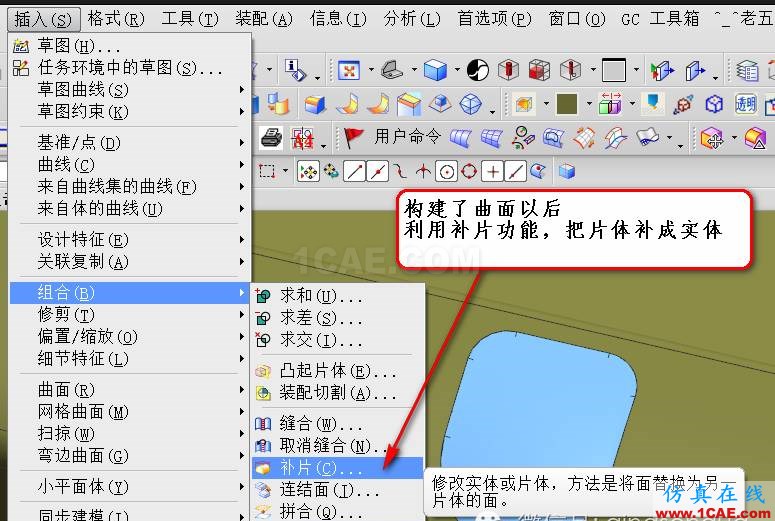The image size is (775, 521).
Task: Toggle the Enable Snap Point option
Action: pos(308,172)
